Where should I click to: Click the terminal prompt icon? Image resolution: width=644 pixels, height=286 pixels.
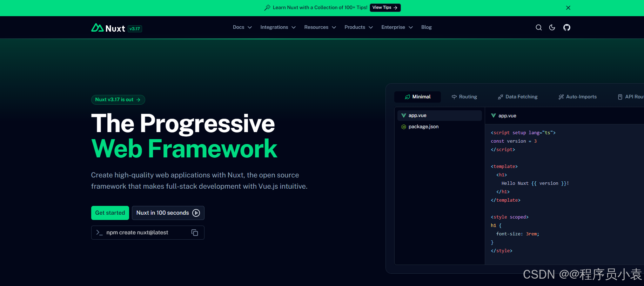99,233
